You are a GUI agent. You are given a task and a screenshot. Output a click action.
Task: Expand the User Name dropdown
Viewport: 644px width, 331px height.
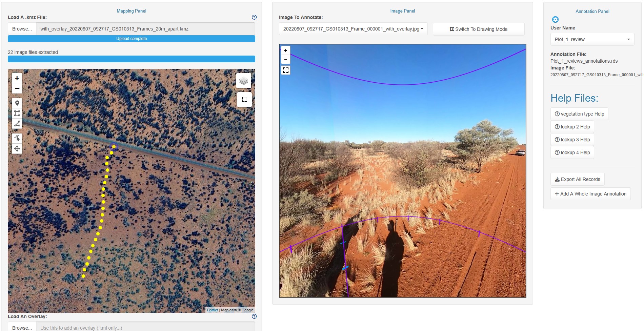(592, 39)
